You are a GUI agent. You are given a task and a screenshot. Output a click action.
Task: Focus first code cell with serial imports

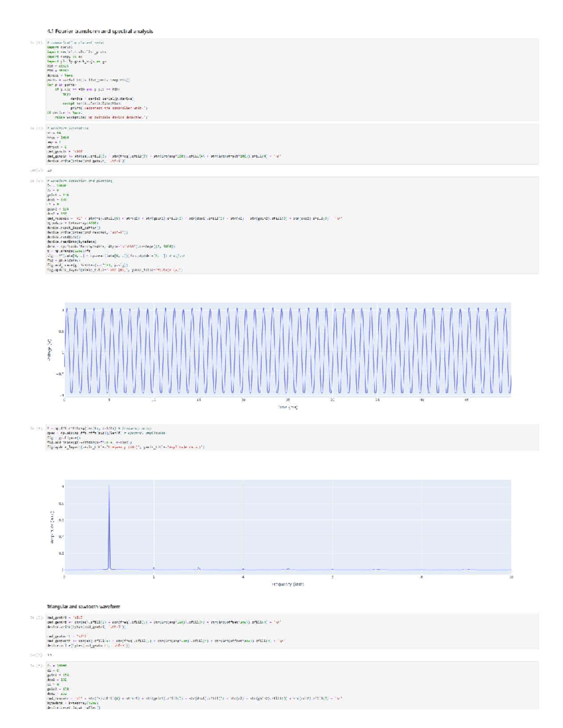pyautogui.click(x=293, y=80)
